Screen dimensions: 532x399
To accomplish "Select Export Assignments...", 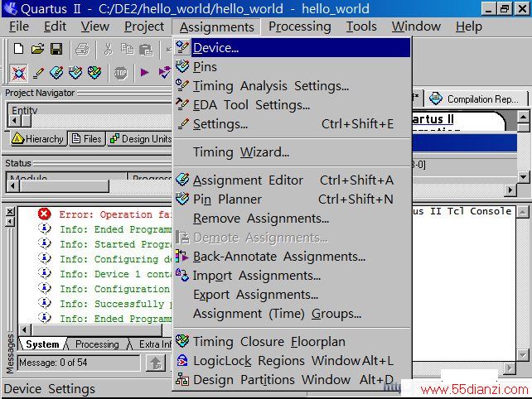I will tap(293, 295).
